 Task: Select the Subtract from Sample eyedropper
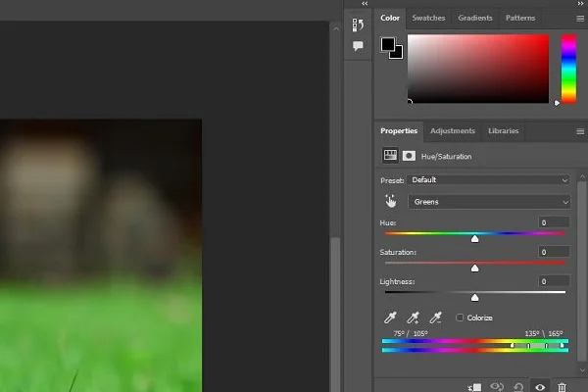tap(437, 318)
